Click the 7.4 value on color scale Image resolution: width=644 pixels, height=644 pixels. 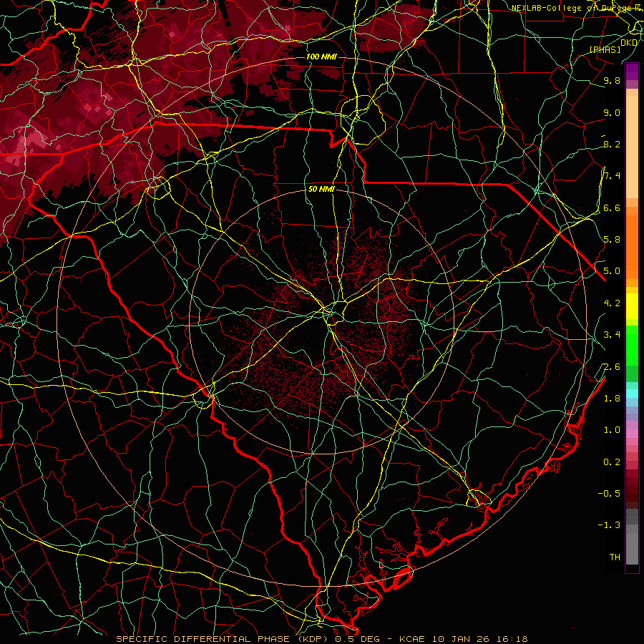[x=612, y=176]
